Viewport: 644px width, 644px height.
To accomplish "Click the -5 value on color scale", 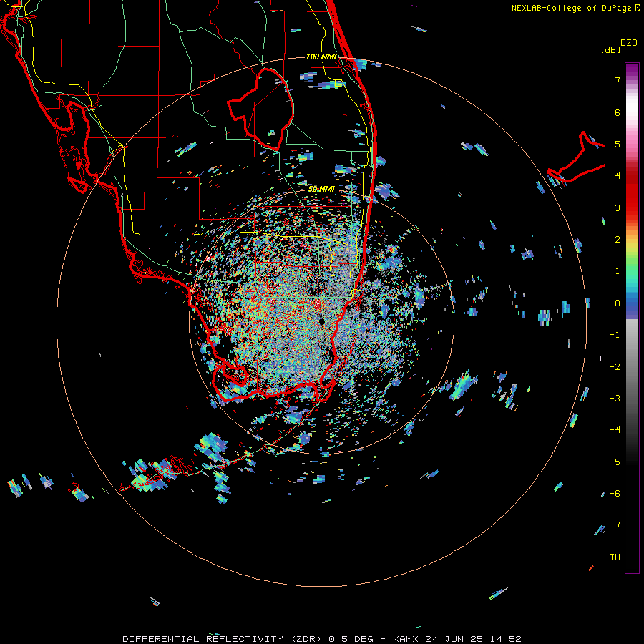I will coord(615,462).
